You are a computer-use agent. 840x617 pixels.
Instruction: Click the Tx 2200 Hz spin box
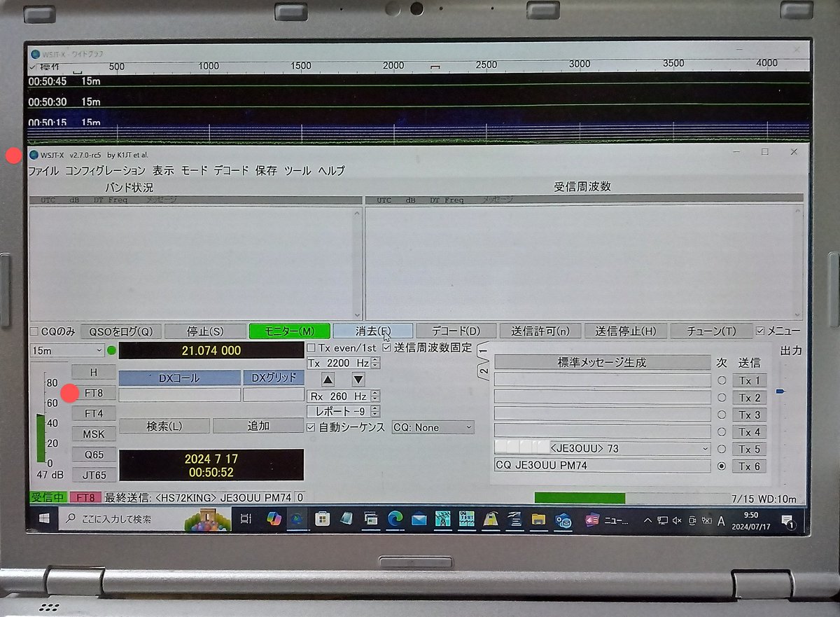pyautogui.click(x=344, y=363)
